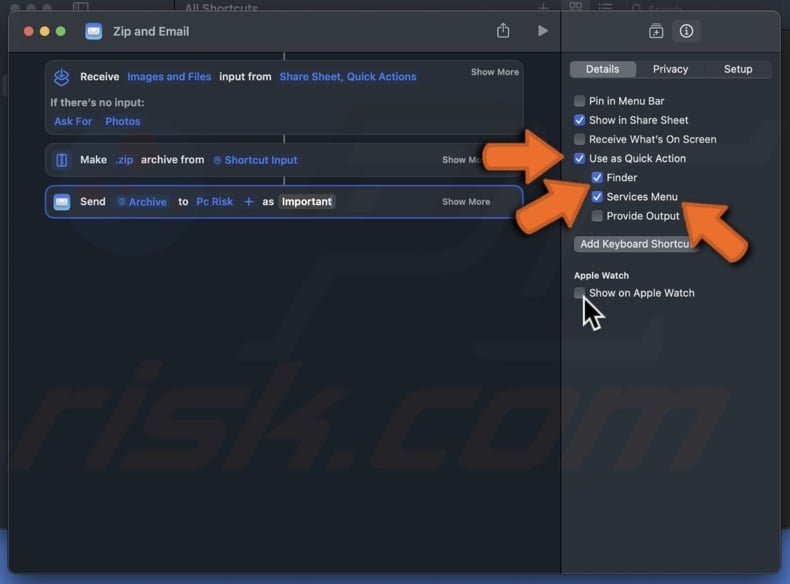Open the action library panel icon
The height and width of the screenshot is (584, 790).
tap(655, 31)
